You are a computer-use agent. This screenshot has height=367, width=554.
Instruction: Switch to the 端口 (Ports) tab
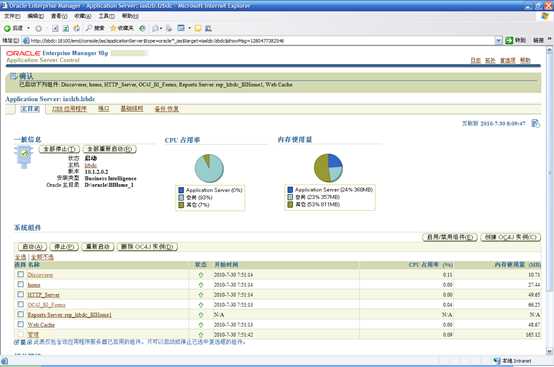pyautogui.click(x=103, y=109)
